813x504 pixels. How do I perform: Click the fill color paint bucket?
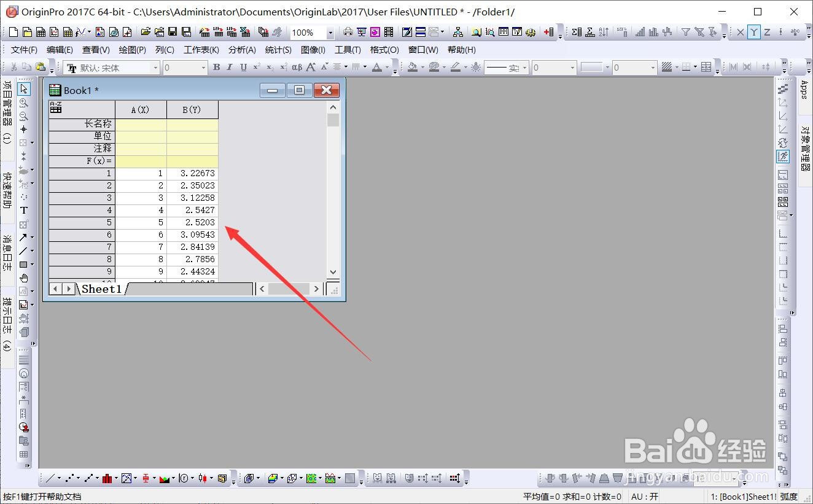coord(413,68)
